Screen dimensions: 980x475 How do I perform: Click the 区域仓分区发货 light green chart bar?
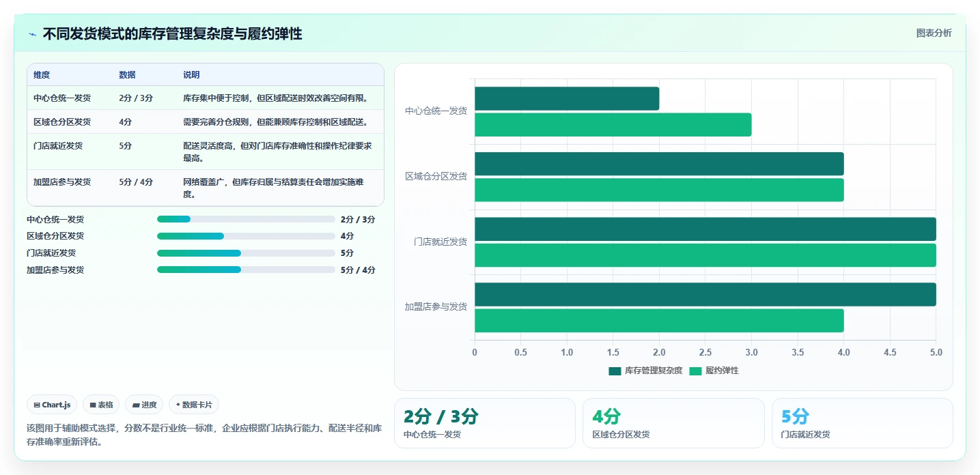pos(659,190)
